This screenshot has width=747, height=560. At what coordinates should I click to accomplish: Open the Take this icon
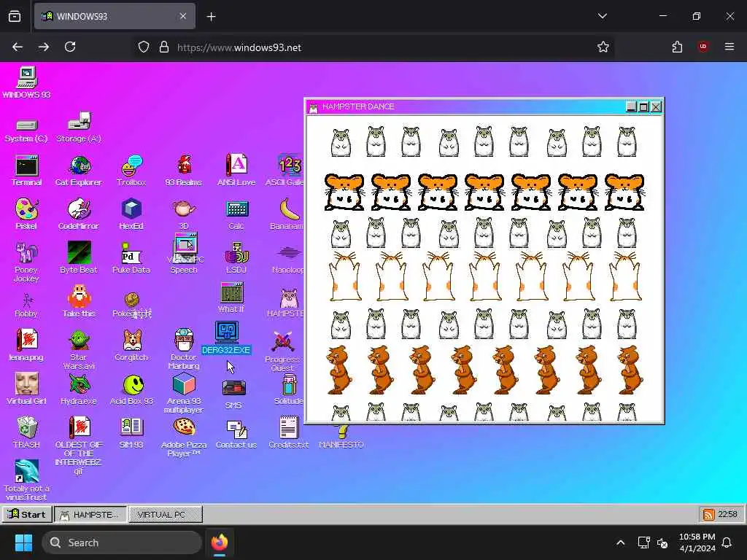point(79,301)
